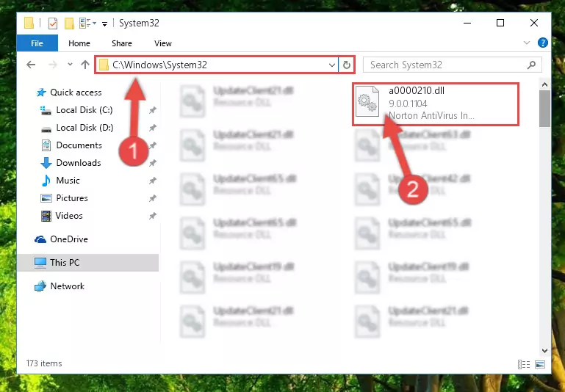Click the pin icon beside Music

tap(153, 181)
